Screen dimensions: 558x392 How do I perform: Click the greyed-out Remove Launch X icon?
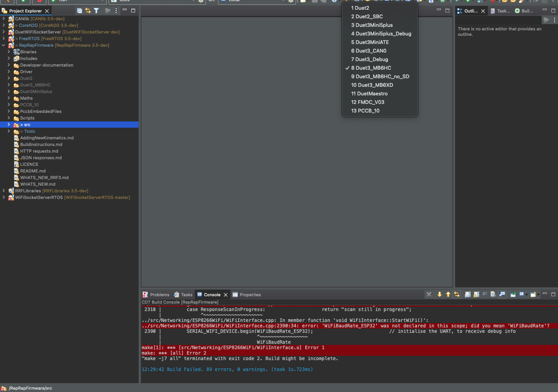[x=429, y=294]
